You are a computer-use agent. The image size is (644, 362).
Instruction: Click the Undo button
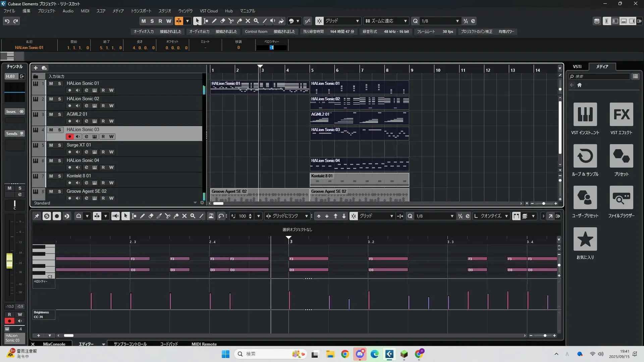(7, 21)
